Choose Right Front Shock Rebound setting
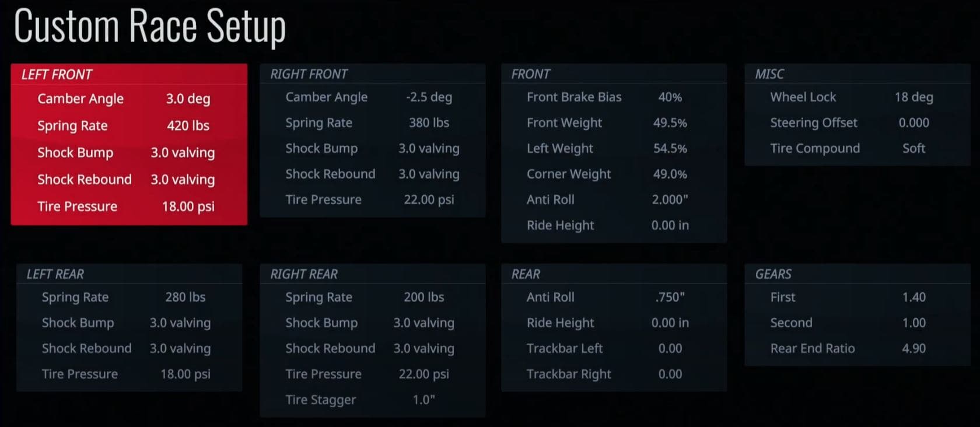The image size is (980, 427). click(372, 174)
